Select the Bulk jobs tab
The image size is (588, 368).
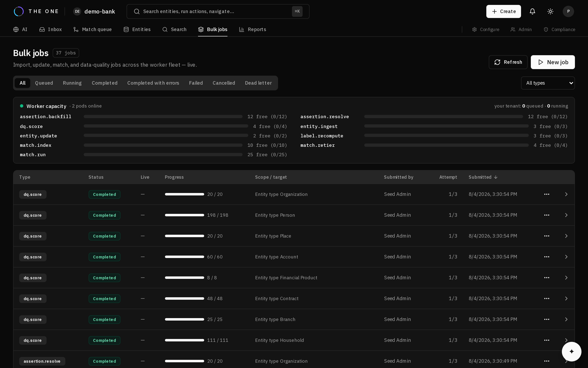[213, 29]
